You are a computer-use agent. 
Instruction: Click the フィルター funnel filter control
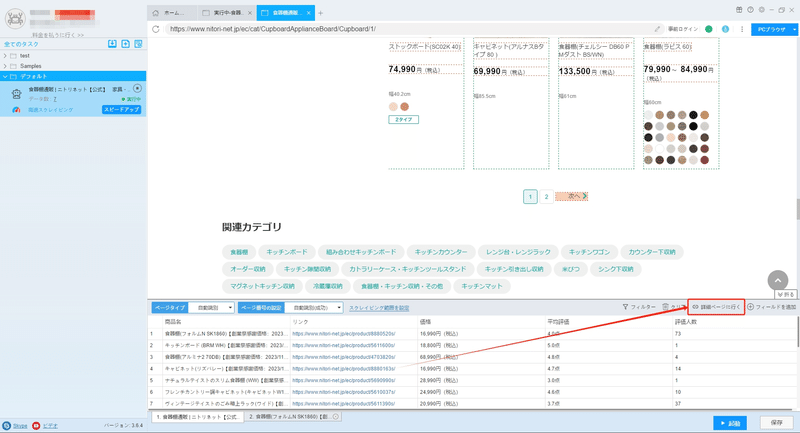(639, 307)
